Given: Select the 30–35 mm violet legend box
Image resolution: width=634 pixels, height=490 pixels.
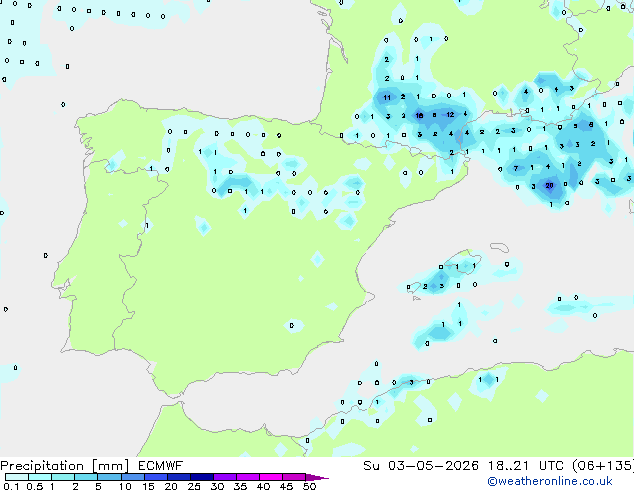Looking at the screenshot, I should 225,477.
